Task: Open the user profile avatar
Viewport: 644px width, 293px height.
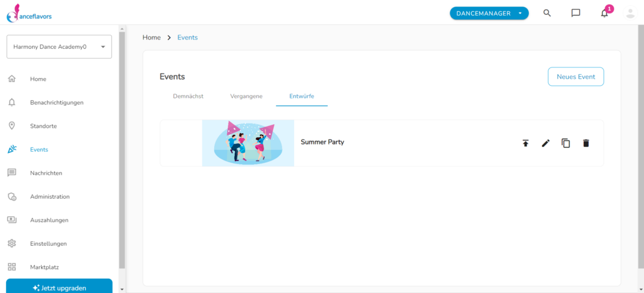Action: coord(630,13)
